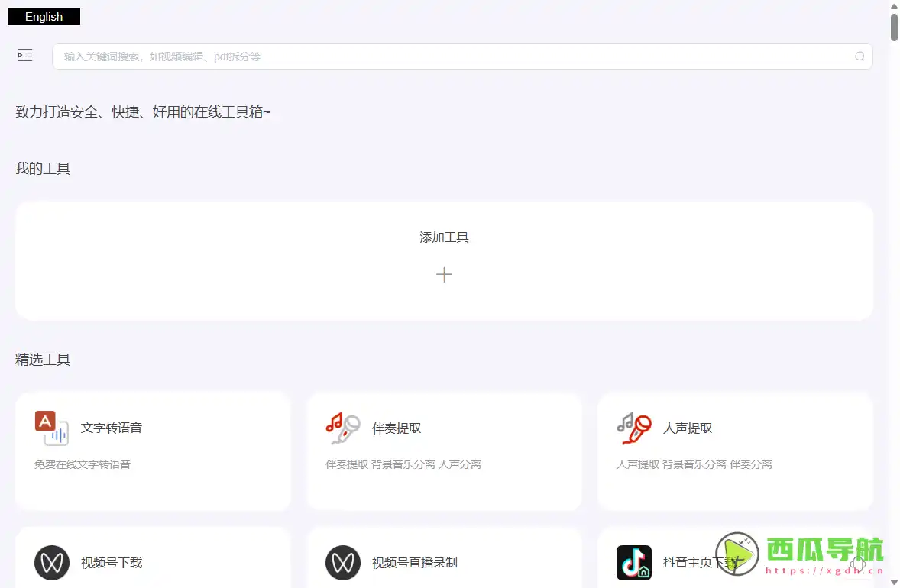Open the 伴奏提取 microphone icon
The image size is (900, 588).
pyautogui.click(x=343, y=428)
